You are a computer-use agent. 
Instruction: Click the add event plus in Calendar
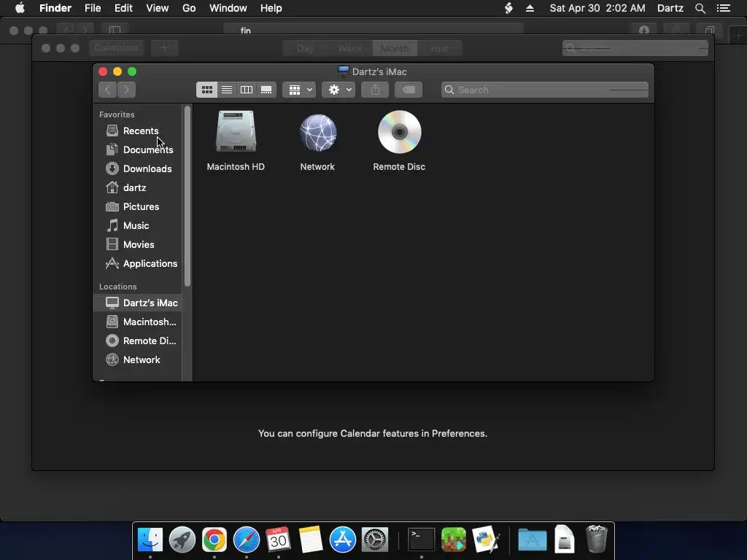(x=164, y=47)
